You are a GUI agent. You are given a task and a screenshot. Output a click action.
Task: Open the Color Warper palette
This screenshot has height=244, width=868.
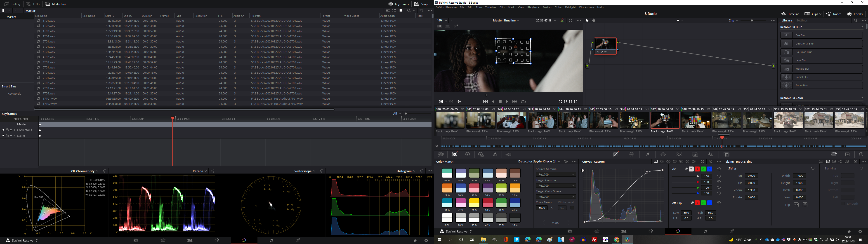pyautogui.click(x=632, y=154)
